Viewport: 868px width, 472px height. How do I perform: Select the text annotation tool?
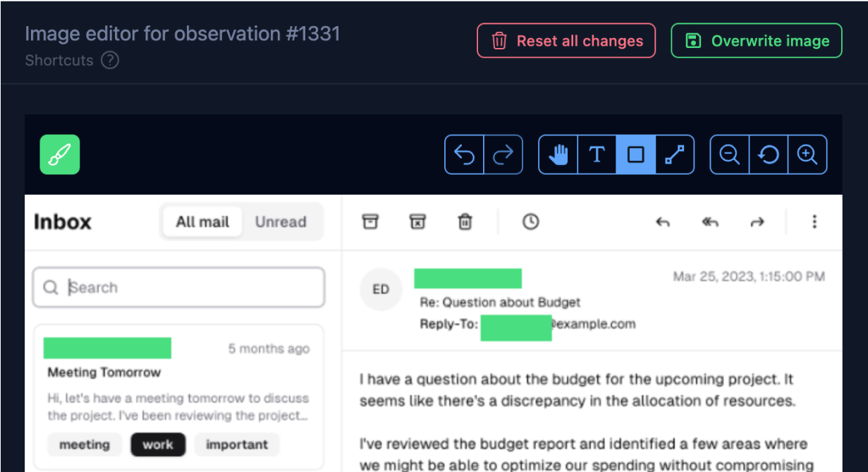(597, 155)
